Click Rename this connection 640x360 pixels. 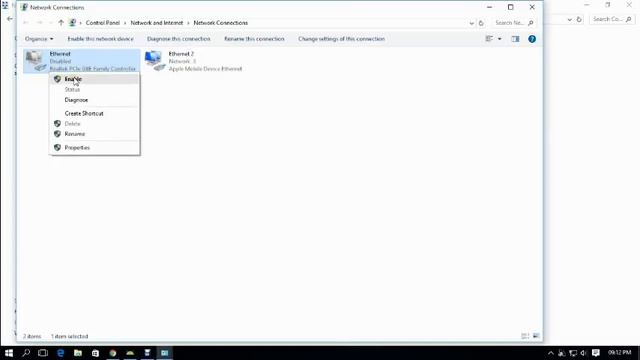[x=254, y=39]
